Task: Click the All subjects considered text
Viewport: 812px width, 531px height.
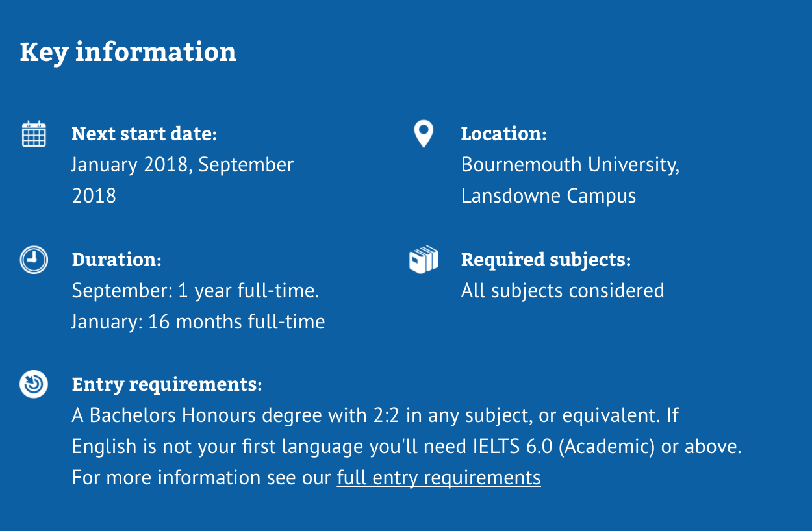Action: click(563, 291)
